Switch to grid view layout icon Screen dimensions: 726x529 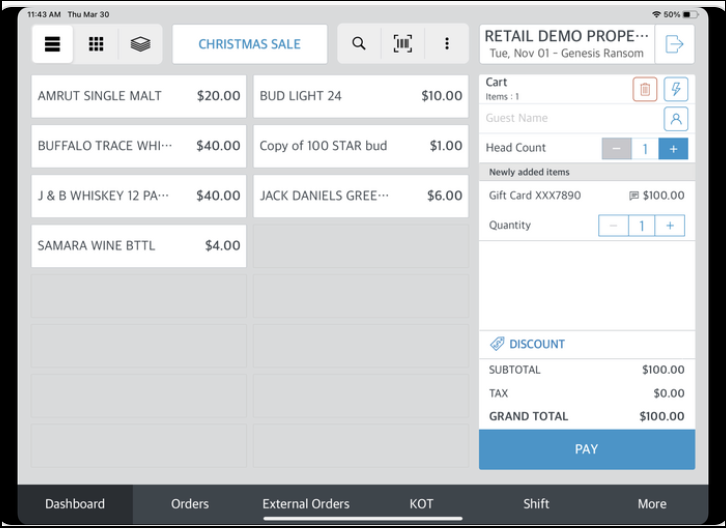pyautogui.click(x=96, y=44)
